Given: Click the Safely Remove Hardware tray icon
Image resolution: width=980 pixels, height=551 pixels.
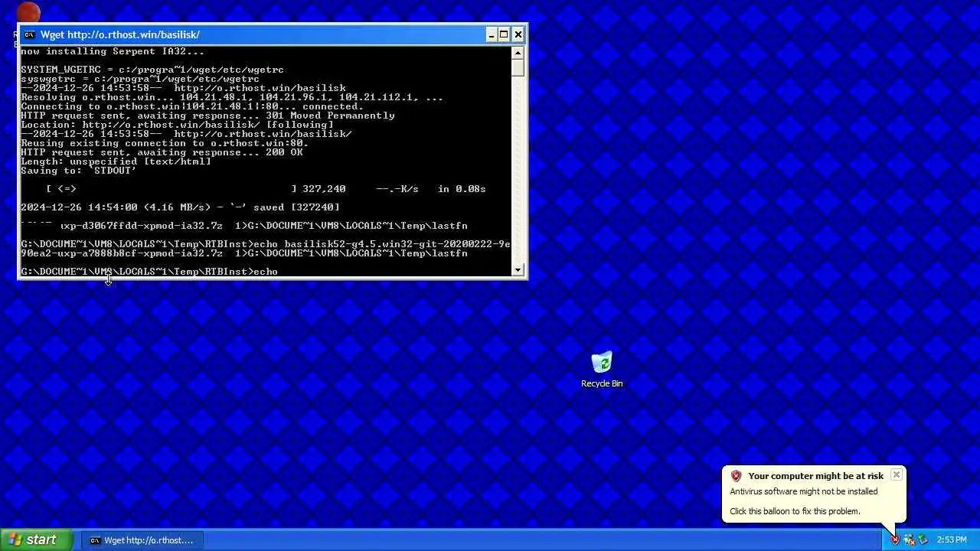Looking at the screenshot, I should click(x=923, y=540).
